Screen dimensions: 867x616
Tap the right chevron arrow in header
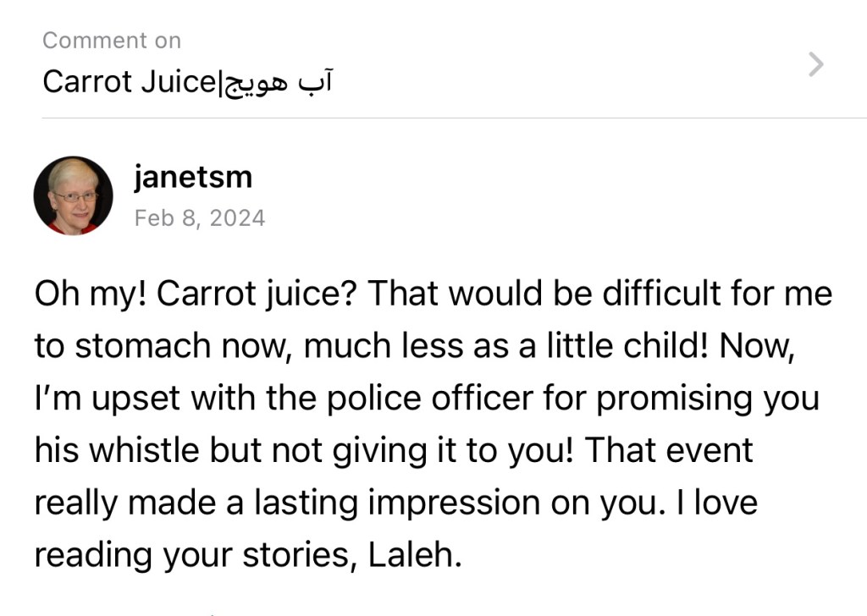tap(815, 64)
